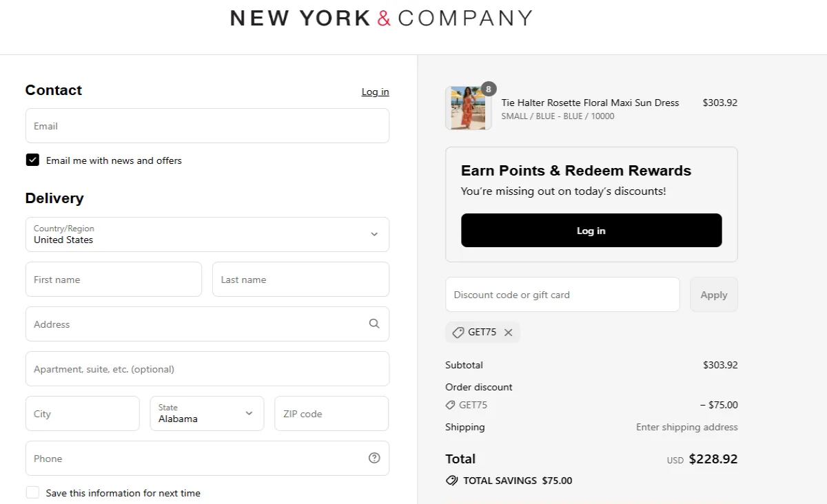Click the New York & Company logo
The image size is (827, 504).
(x=381, y=18)
